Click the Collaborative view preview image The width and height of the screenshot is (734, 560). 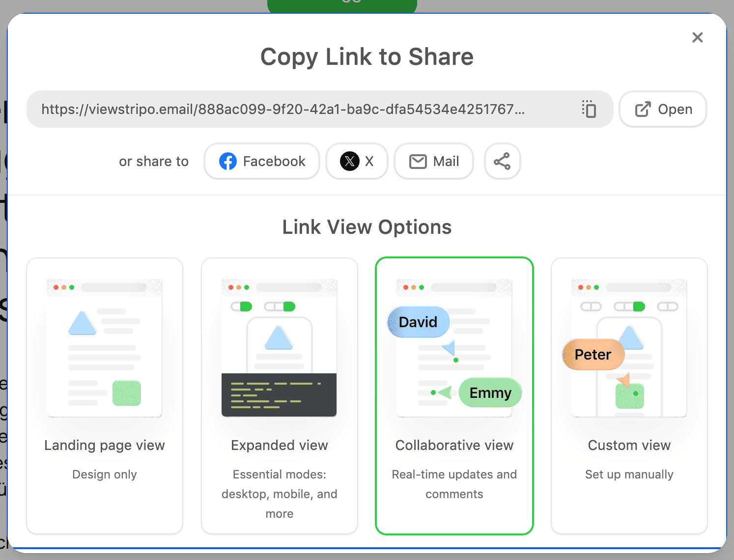pos(454,346)
